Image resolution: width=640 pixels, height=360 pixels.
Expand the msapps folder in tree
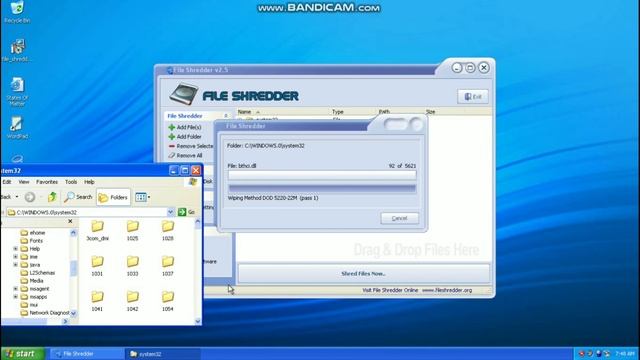pos(16,297)
